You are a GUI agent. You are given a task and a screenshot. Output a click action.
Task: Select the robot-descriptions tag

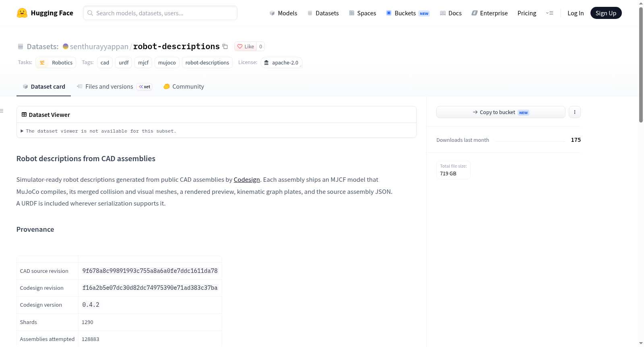click(207, 62)
